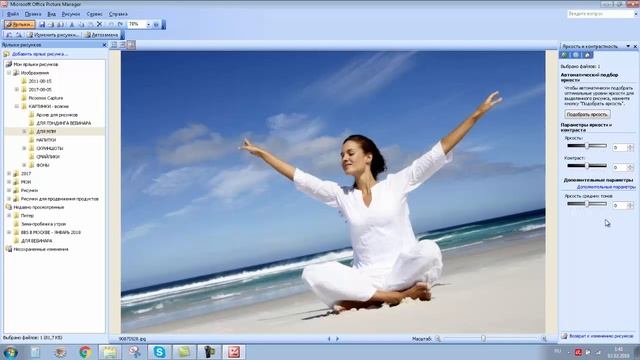The image size is (640, 360).
Task: Expand the highlighted ДЛЯ МЛМ folder node
Action: [x=24, y=131]
